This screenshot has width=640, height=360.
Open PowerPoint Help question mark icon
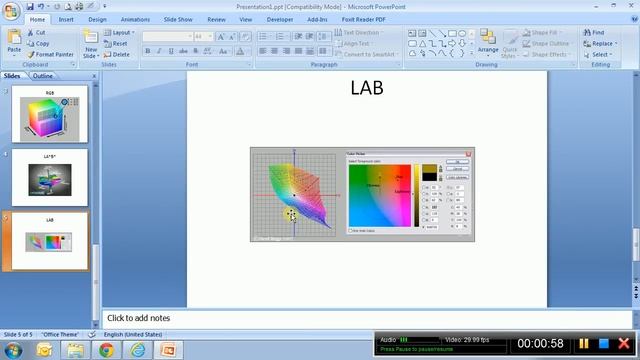point(634,19)
